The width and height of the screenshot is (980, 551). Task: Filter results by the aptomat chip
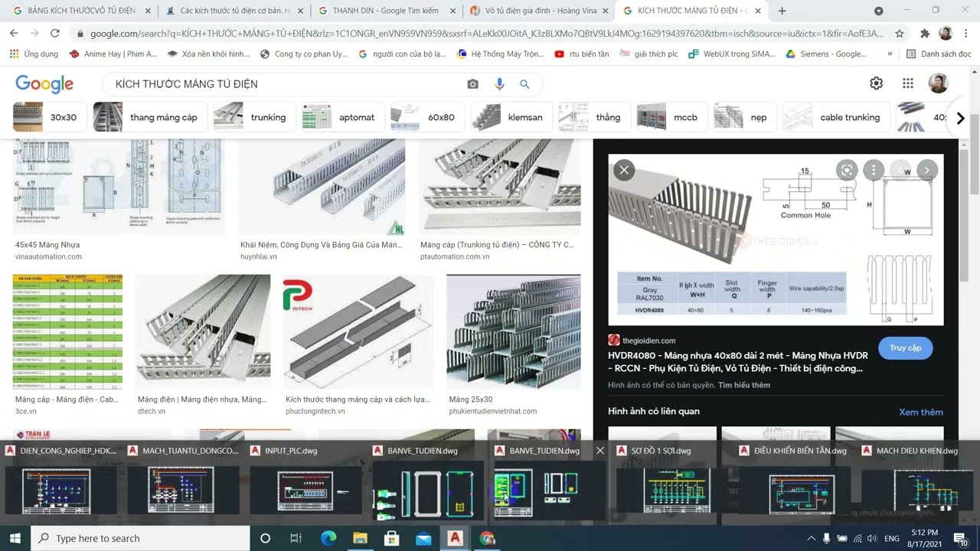342,117
